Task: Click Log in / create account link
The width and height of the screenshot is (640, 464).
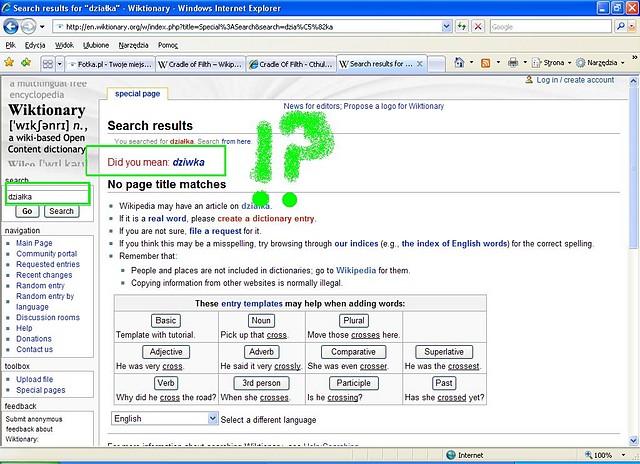Action: coord(575,80)
